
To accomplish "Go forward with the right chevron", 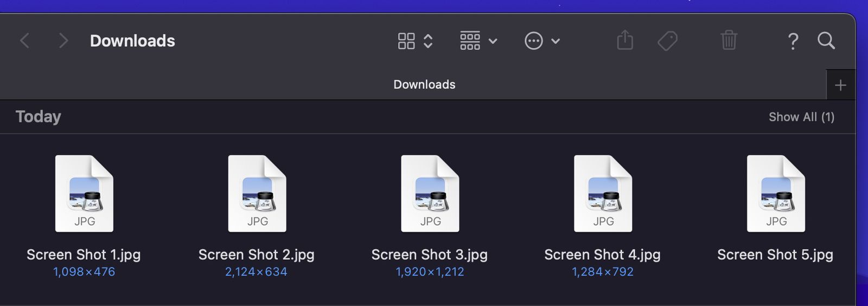I will click(x=63, y=41).
